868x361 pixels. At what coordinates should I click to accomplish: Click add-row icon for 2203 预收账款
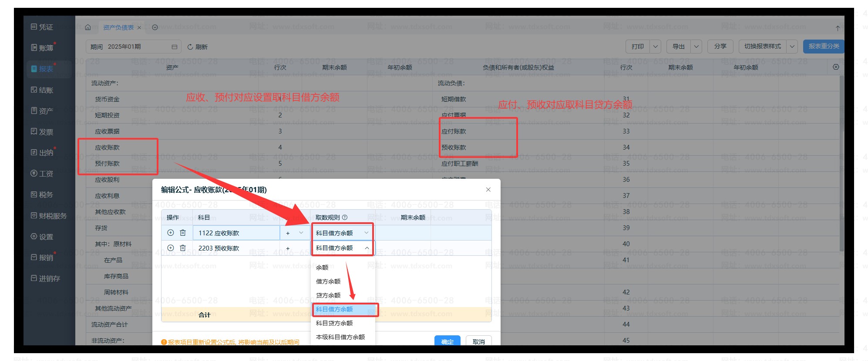[x=171, y=248]
